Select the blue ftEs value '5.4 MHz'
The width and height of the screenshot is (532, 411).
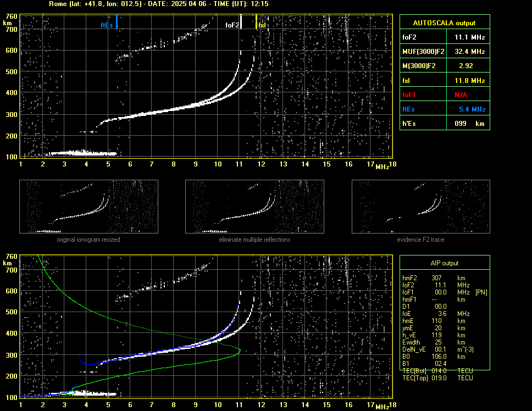472,109
